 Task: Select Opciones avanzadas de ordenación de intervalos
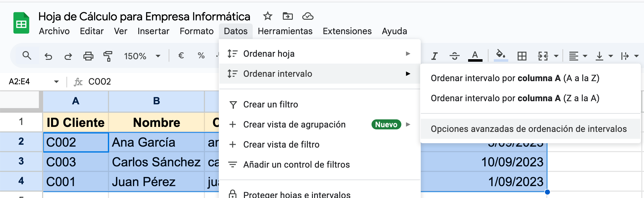529,129
